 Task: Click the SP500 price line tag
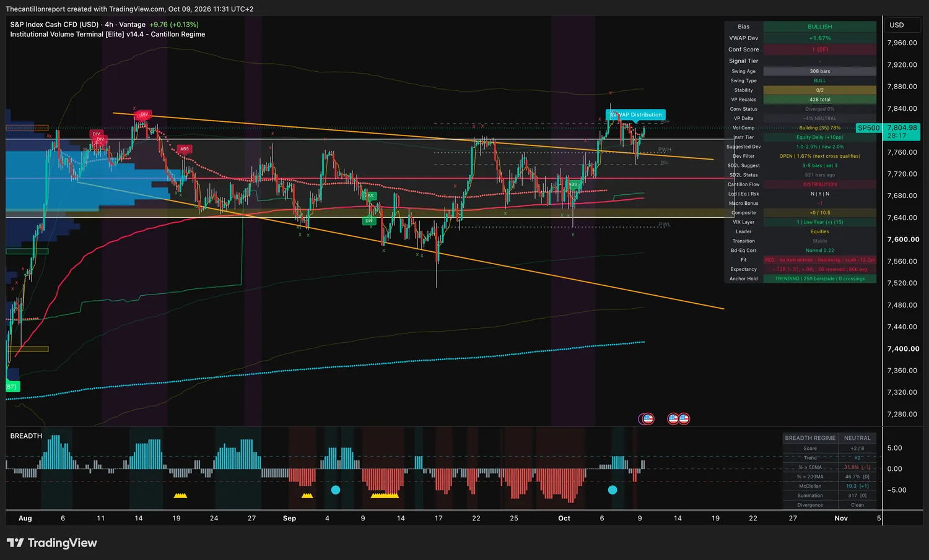(868, 128)
